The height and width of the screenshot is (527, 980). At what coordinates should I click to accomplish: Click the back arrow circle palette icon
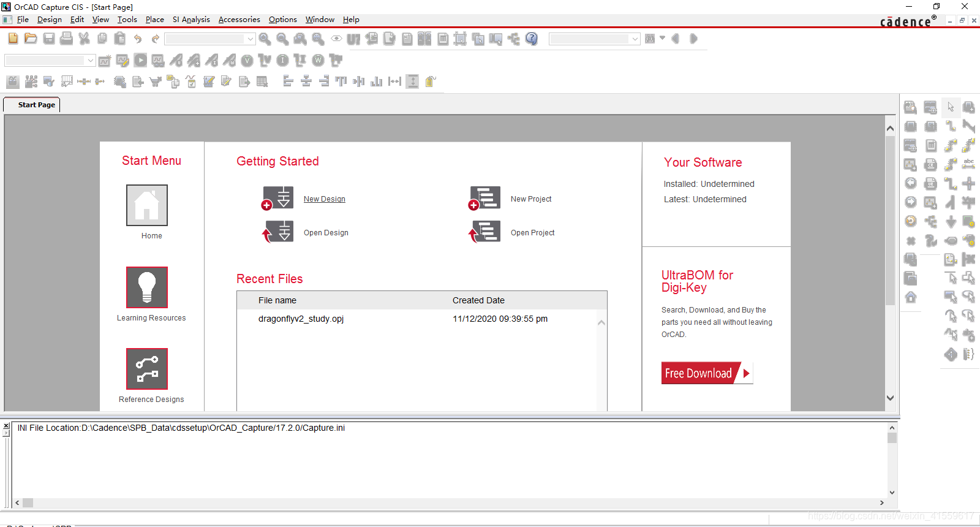pos(911,183)
